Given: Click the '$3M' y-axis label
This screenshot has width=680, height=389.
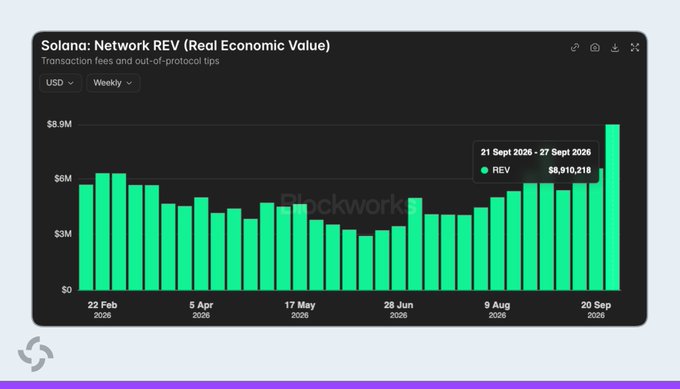Looking at the screenshot, I should 63,234.
